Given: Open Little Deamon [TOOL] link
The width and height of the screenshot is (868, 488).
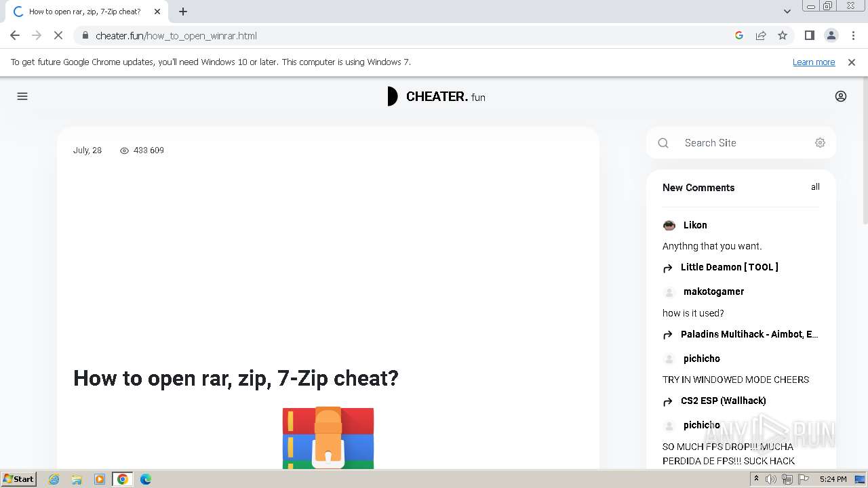Looking at the screenshot, I should tap(730, 267).
